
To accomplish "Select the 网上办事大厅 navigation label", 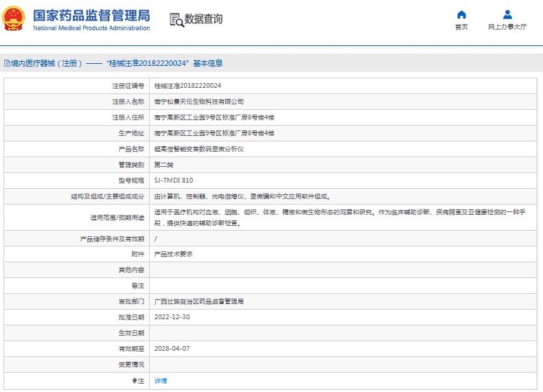I will click(x=507, y=27).
